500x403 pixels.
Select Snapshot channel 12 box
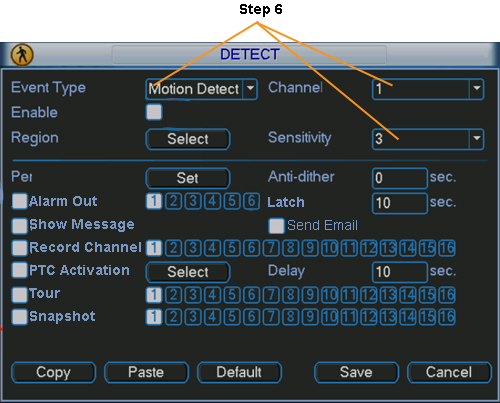tap(368, 317)
